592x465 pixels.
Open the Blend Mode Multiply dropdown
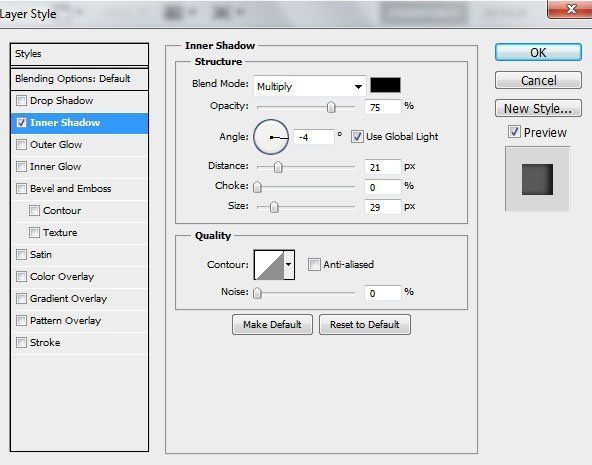[310, 86]
